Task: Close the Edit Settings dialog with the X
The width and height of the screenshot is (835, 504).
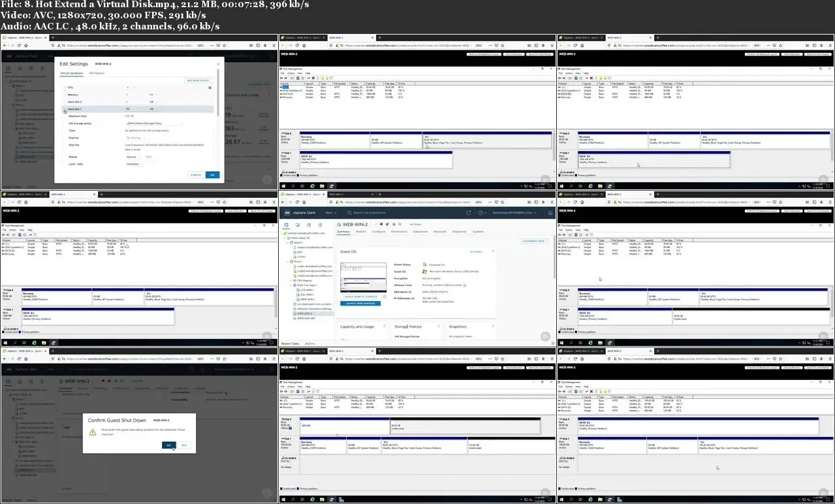Action: coord(218,64)
